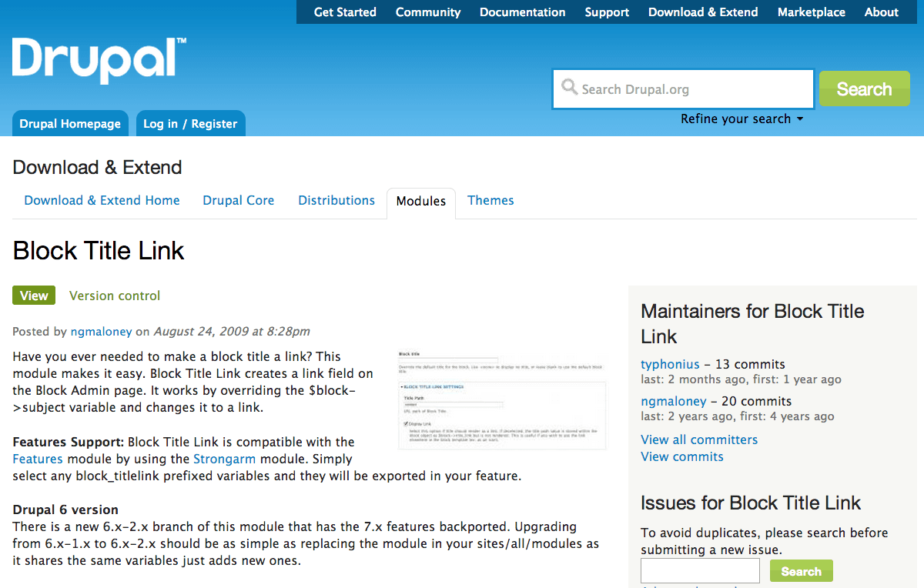This screenshot has height=588, width=924.
Task: Click the Block Title Link page heading
Action: pyautogui.click(x=99, y=250)
